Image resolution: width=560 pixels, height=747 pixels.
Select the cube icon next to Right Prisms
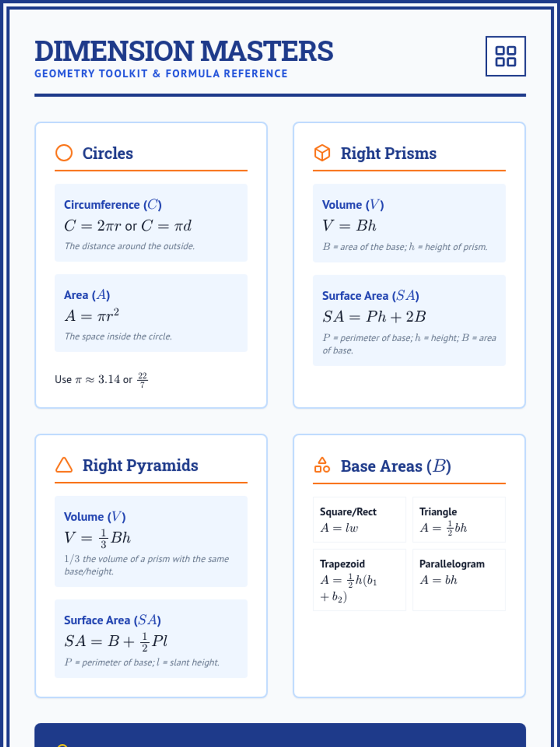coord(322,153)
